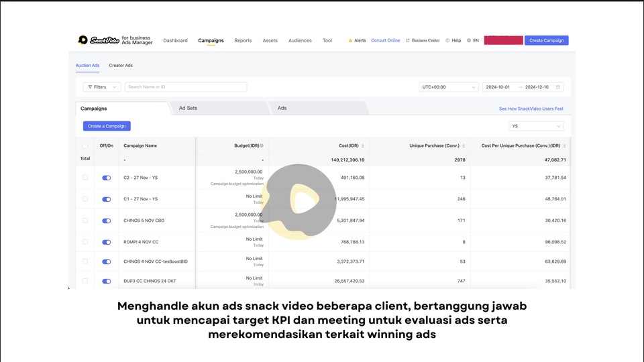Switch to the Auction Ads tab
The width and height of the screenshot is (644, 362).
pyautogui.click(x=87, y=65)
